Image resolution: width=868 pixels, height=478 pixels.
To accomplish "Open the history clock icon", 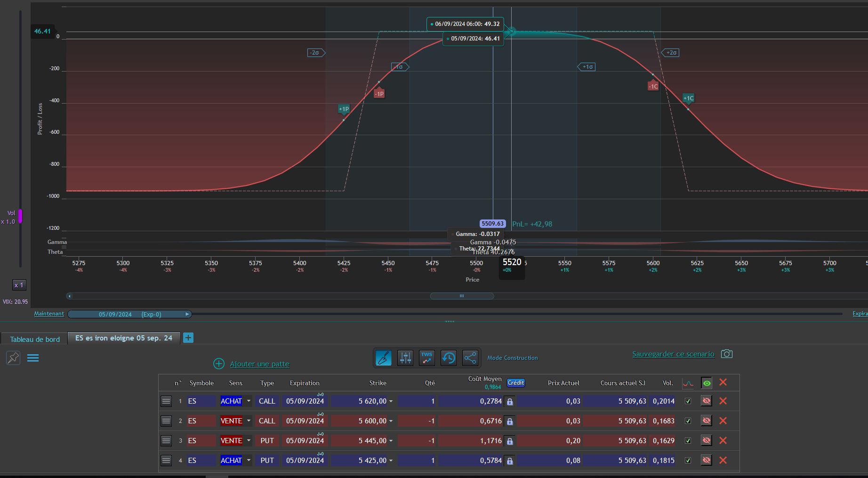I will (x=449, y=358).
